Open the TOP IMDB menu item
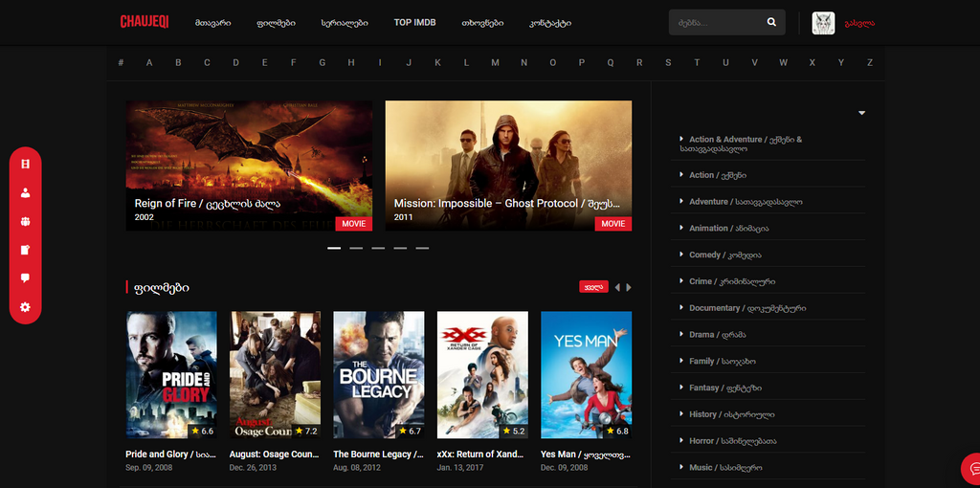The width and height of the screenshot is (980, 488). 415,23
